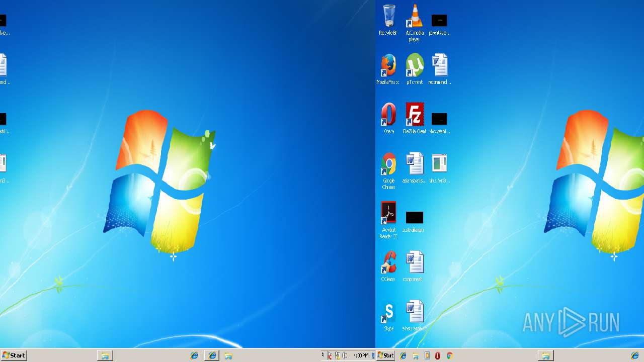
Task: Select the component Word document icon
Action: coord(414,266)
